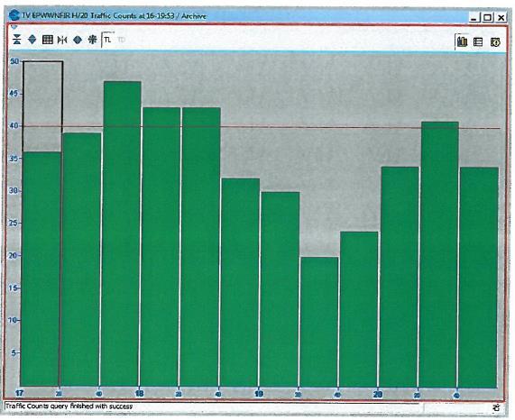This screenshot has width=515, height=420.
Task: Click the 5 label on the vertical axis
Action: coord(14,353)
